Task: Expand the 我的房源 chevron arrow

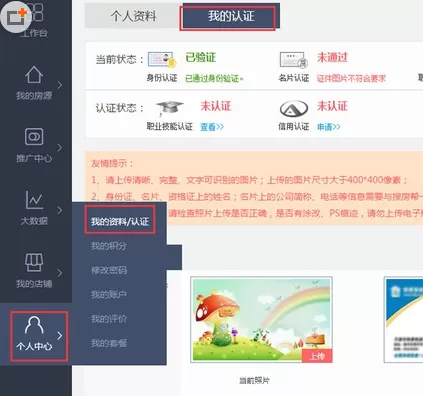Action: 60,85
